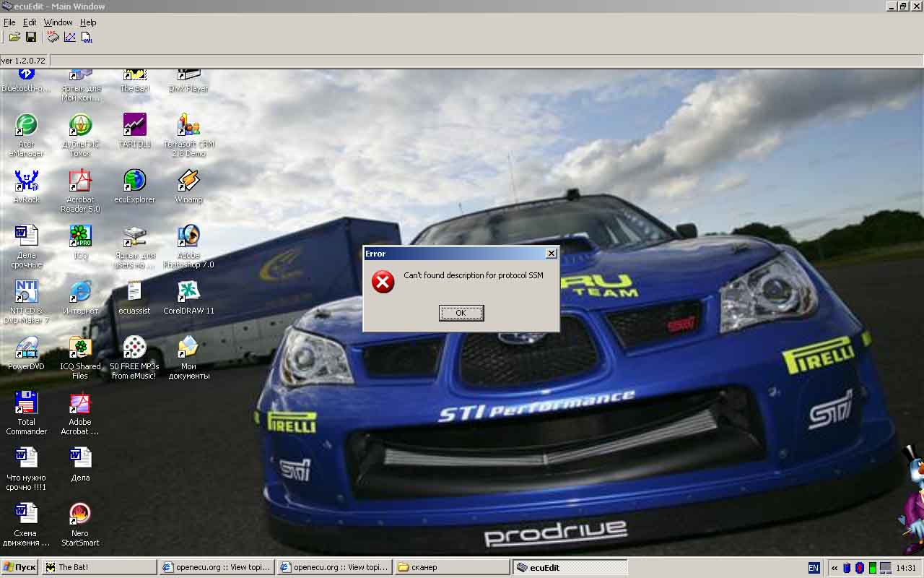The height and width of the screenshot is (578, 924).
Task: Select the Terrasoft CRM 2.8 Demo icon
Action: [189, 135]
